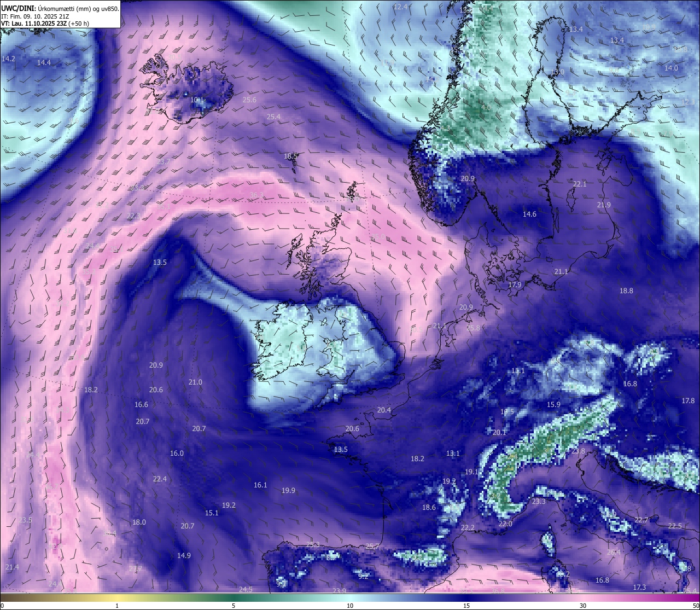700x610 pixels.
Task: Click the 22.7 value over the Adriatic
Action: (x=641, y=520)
